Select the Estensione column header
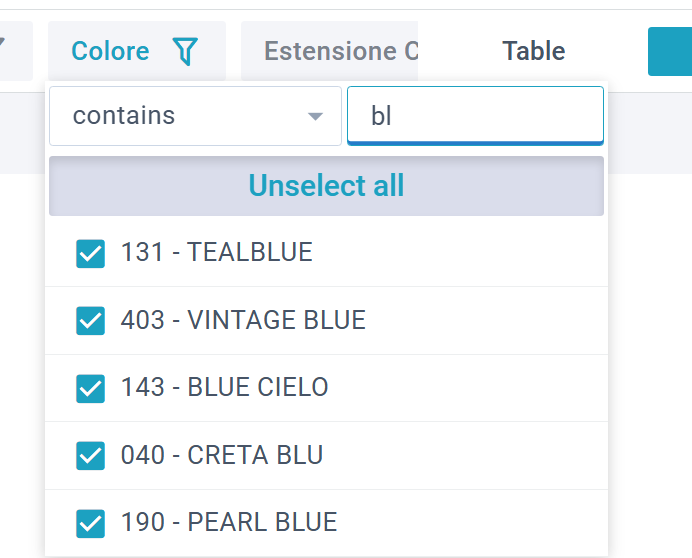 [340, 51]
